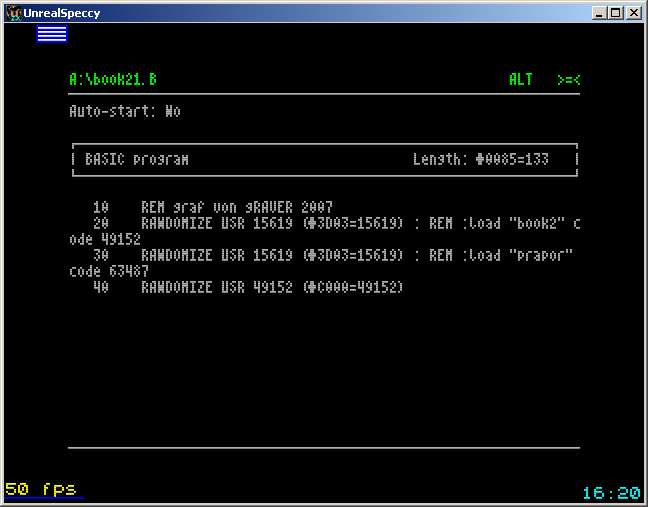Viewport: 648px width, 507px height.
Task: Maximize the UnrealSpeccy window
Action: click(616, 12)
